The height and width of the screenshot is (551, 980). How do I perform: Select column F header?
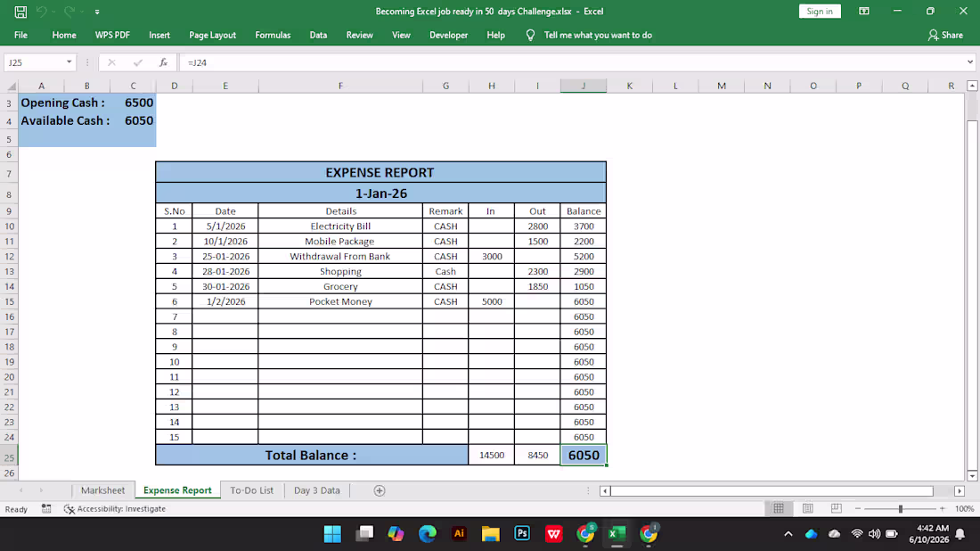click(340, 86)
